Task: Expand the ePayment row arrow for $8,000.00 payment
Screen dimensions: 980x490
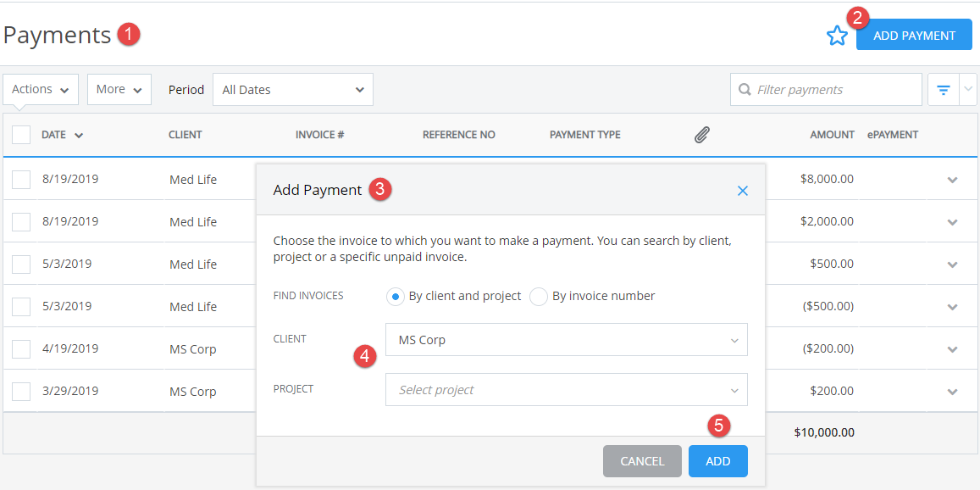Action: tap(952, 179)
